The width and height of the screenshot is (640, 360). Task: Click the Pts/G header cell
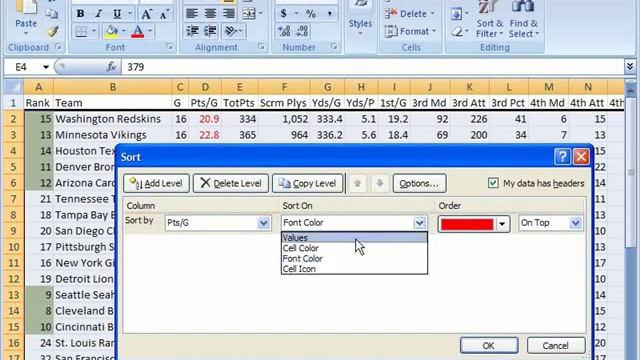click(205, 103)
